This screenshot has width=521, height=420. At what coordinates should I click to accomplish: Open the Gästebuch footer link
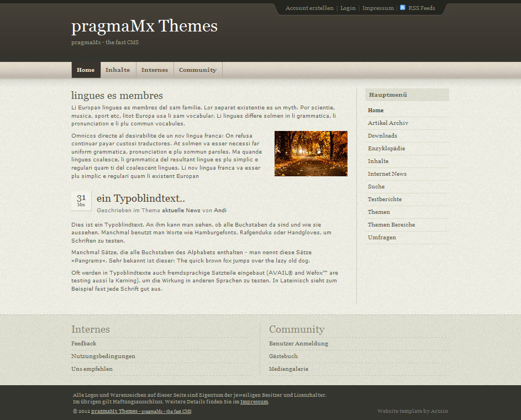[x=283, y=356]
